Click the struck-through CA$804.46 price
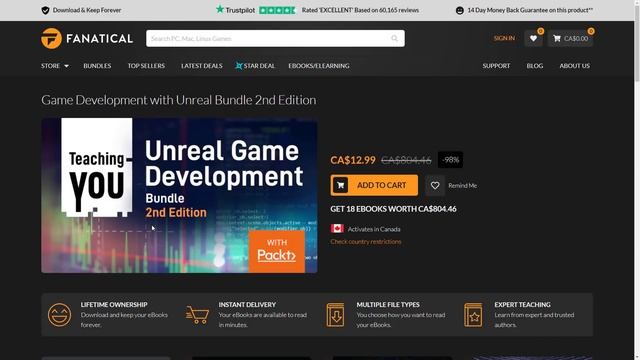Screen dimensions: 640x360 [x=406, y=160]
